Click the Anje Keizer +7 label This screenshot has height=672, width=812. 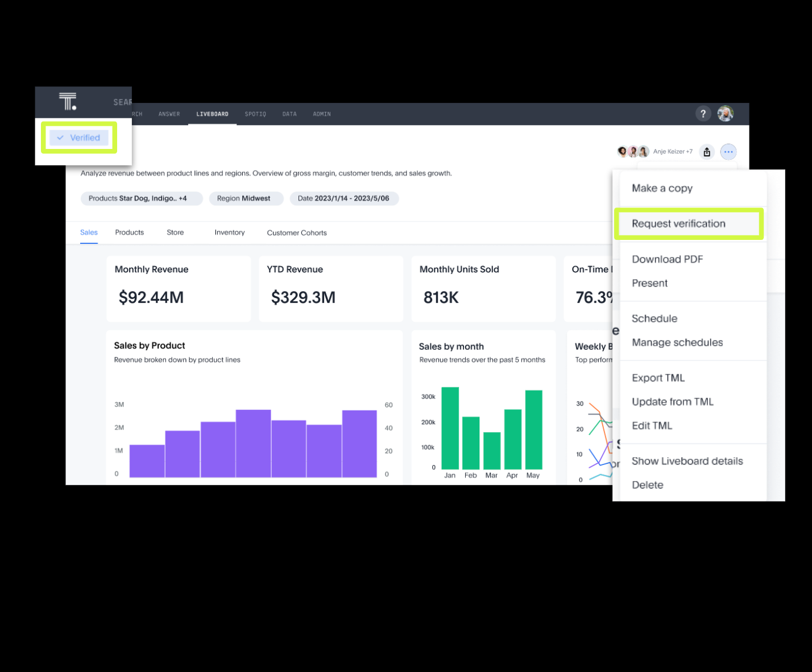tap(673, 152)
